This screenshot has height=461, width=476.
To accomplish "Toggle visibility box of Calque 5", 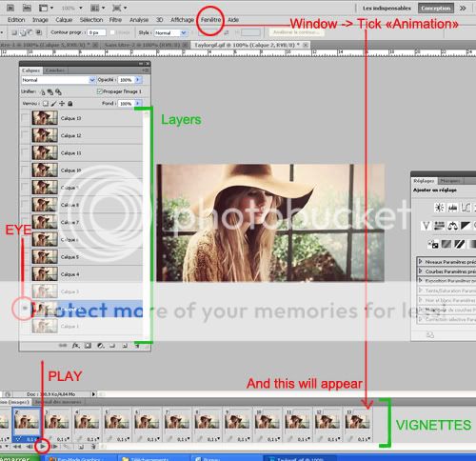I will (x=25, y=257).
